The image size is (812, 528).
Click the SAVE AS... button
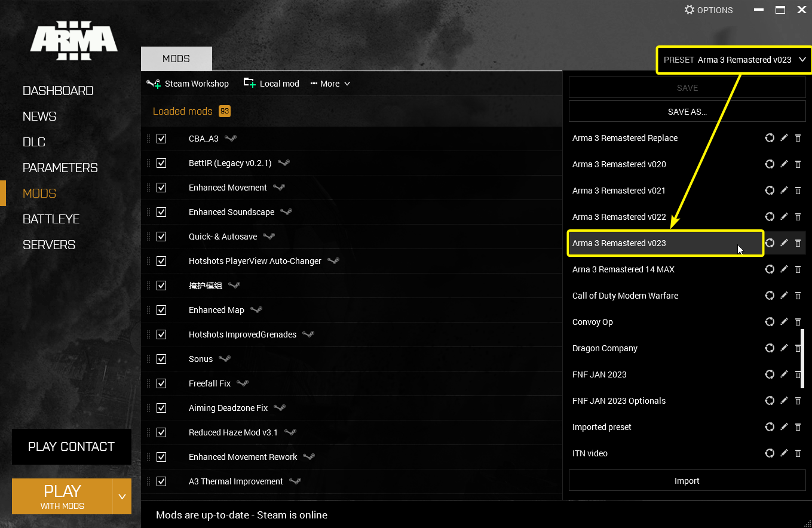pyautogui.click(x=687, y=112)
